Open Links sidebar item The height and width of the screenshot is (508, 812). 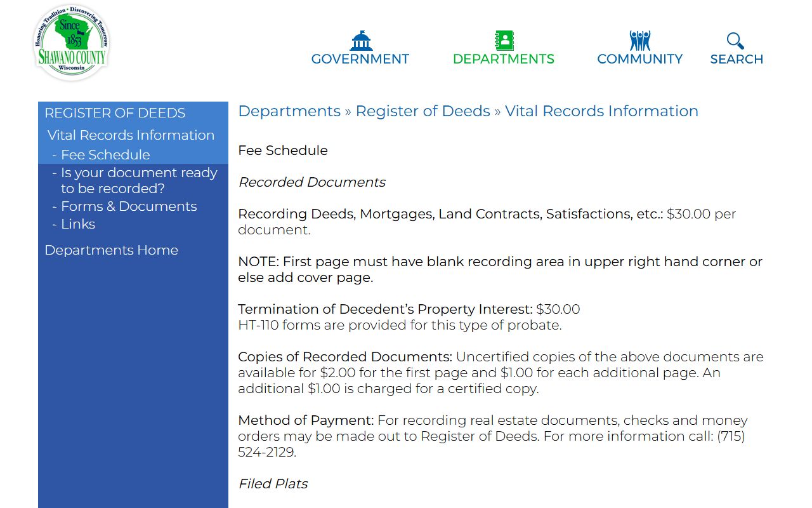pyautogui.click(x=78, y=224)
